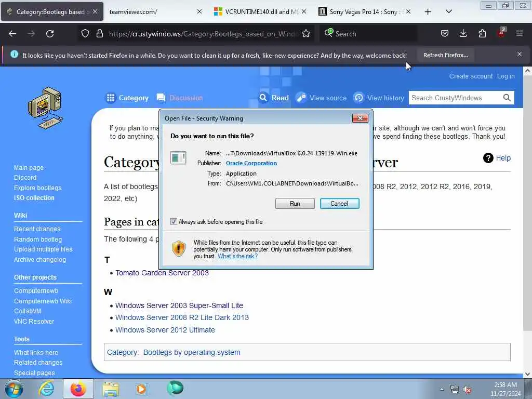
Task: Open the Firefox downloads arrow icon
Action: click(463, 34)
